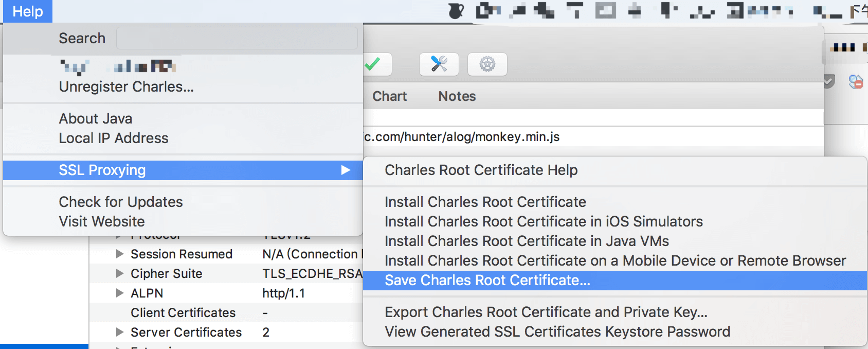This screenshot has width=868, height=349.
Task: Expand the Server Certificates row
Action: point(119,332)
